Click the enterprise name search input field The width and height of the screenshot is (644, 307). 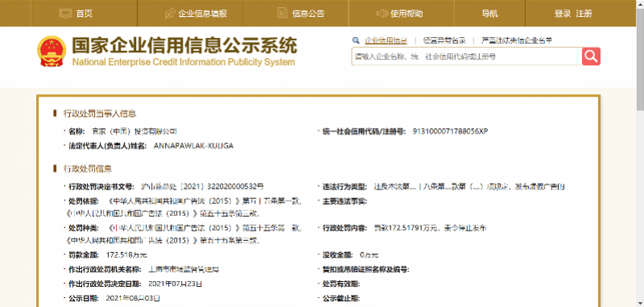click(x=467, y=56)
